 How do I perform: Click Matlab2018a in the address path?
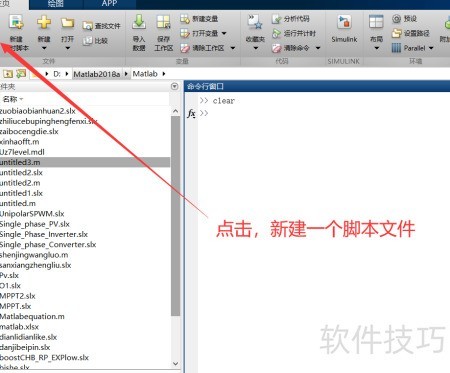click(x=96, y=74)
